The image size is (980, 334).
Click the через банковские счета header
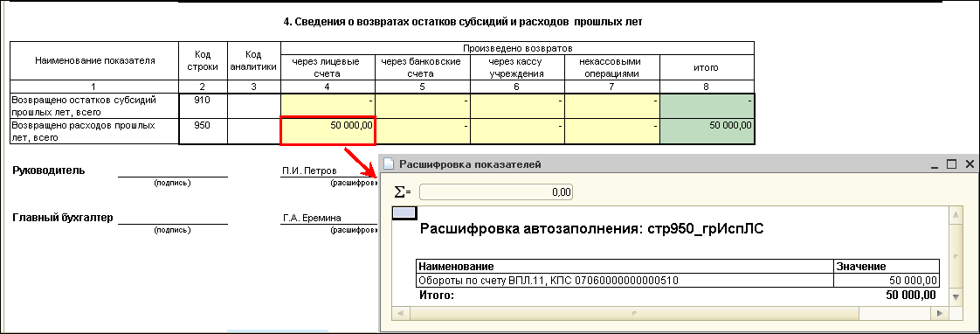click(423, 67)
